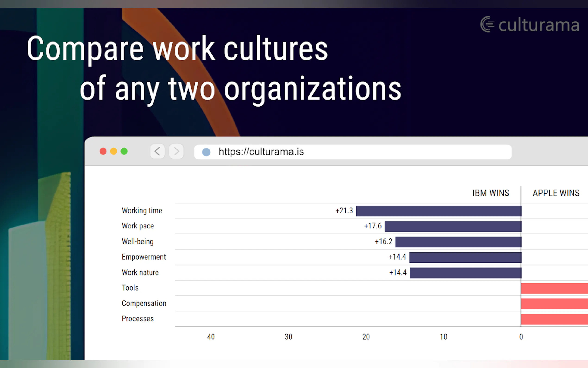Screen dimensions: 588x368
Task: Click the red close window dot
Action: point(103,151)
